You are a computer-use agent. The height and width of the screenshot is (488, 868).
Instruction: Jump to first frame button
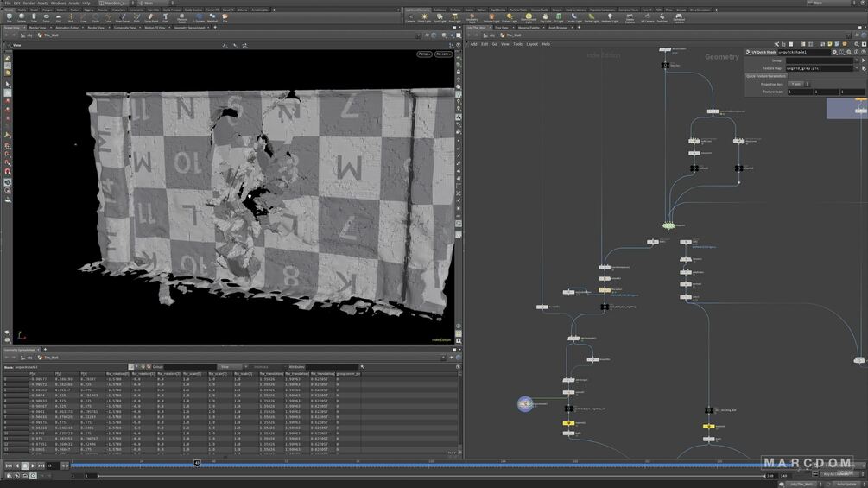[x=9, y=466]
